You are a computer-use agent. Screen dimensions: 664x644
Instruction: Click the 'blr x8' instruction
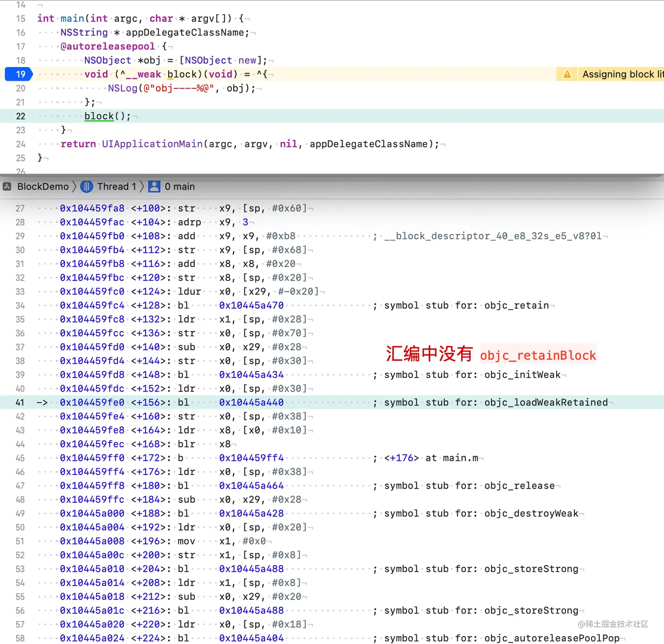tap(204, 444)
